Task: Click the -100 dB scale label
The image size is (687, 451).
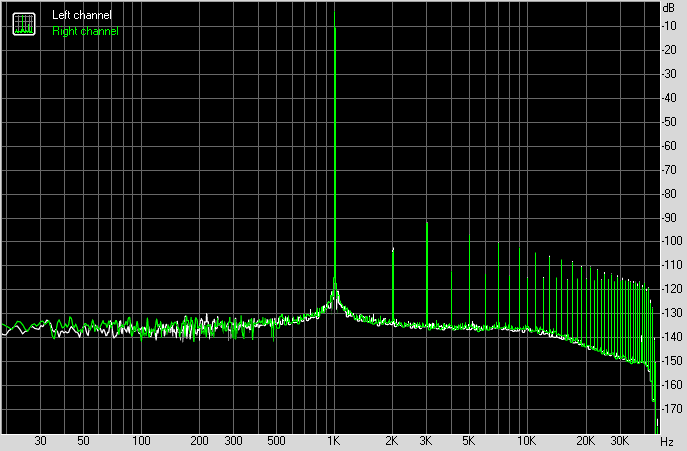Action: click(672, 241)
